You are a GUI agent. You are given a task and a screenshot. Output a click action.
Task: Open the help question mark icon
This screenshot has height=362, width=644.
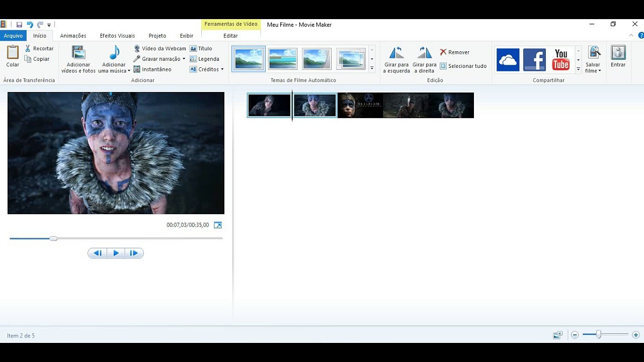[x=641, y=35]
